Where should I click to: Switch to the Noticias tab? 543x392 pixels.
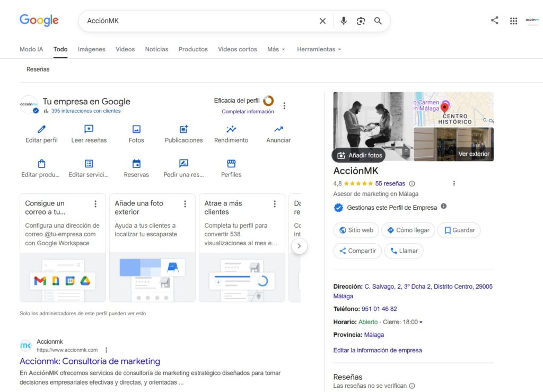156,49
